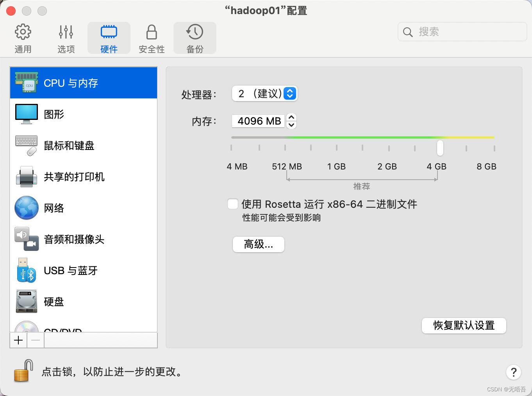Select the 共享的打印机 sidebar label

[x=74, y=177]
